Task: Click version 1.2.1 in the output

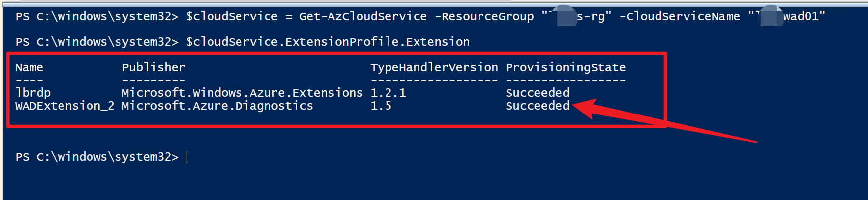Action: pyautogui.click(x=388, y=93)
